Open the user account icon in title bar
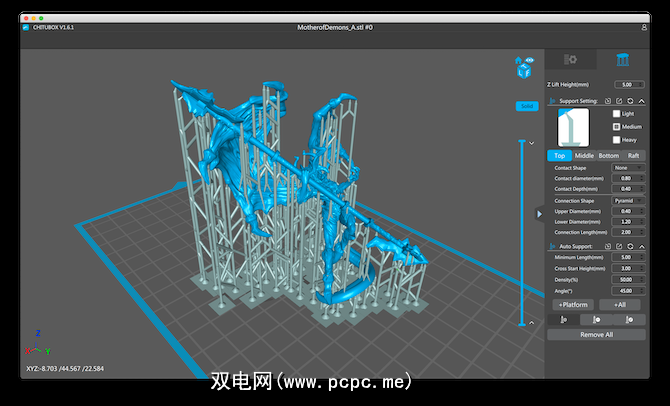 pos(657,27)
